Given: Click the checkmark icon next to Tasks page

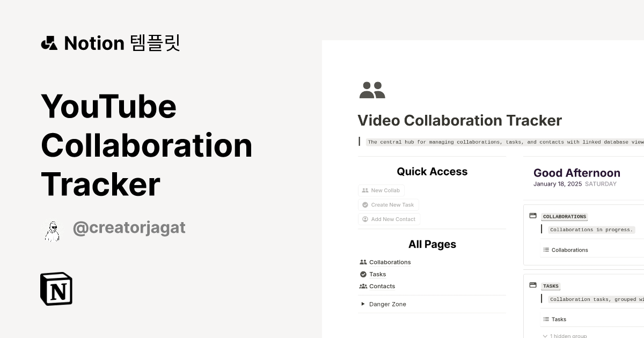Looking at the screenshot, I should [x=363, y=274].
